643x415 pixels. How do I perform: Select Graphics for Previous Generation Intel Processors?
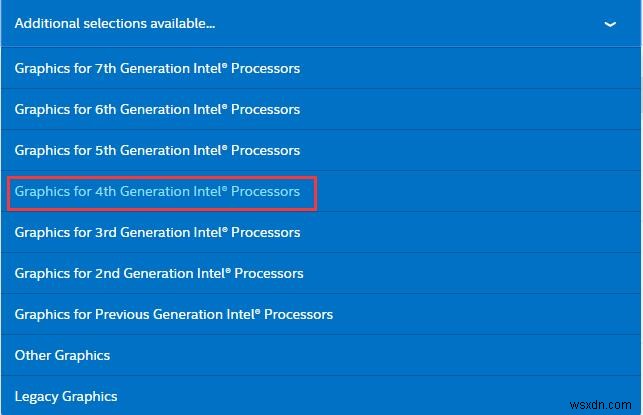coord(321,314)
